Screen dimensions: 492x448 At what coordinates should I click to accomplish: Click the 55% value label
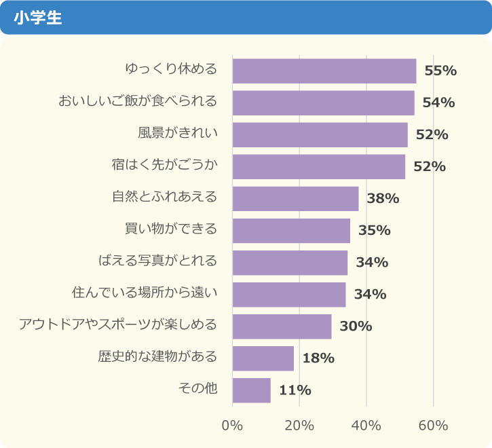[440, 71]
